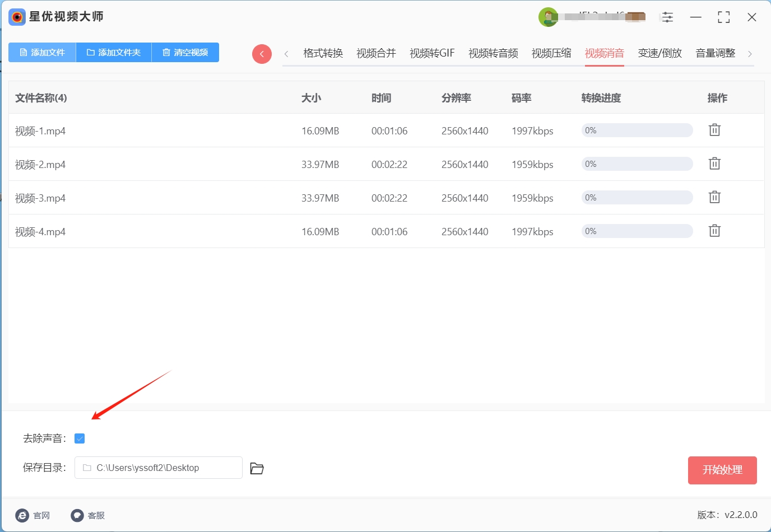Click the trash icon for 视频-3.mp4
Screen dimensions: 771x532
[714, 197]
